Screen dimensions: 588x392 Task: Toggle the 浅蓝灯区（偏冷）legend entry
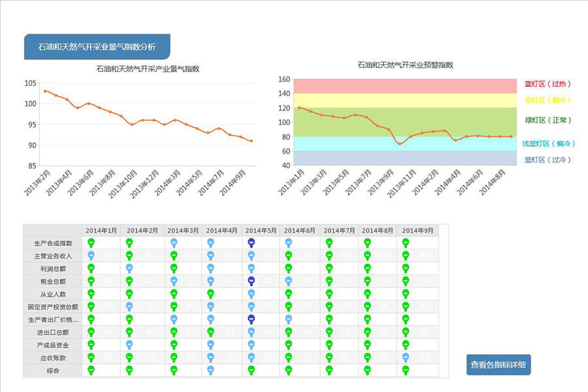549,144
